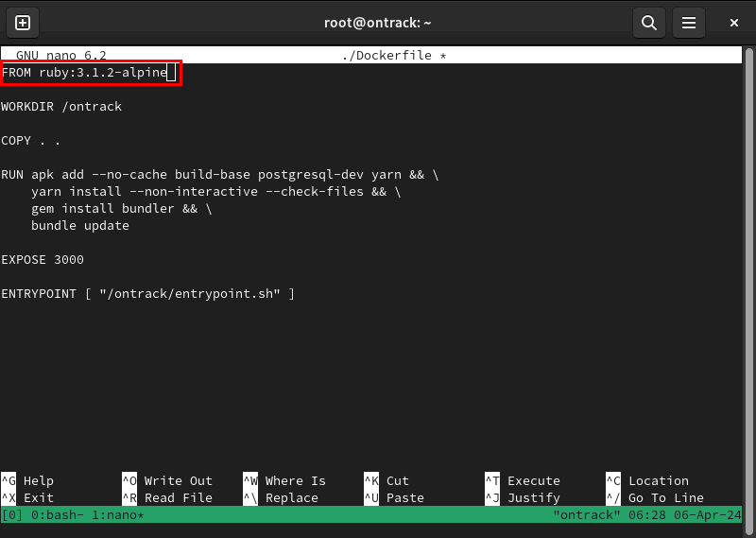Screen dimensions: 756x538
Task: Click the ENTRYPOINT entrypoint.sh line
Action: point(147,294)
